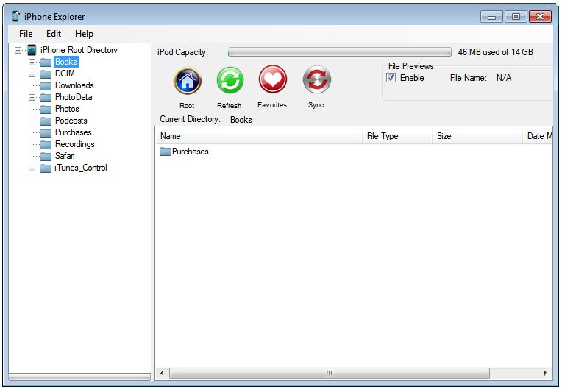Start the Sync red arrows icon
The width and height of the screenshot is (562, 392).
[x=316, y=79]
